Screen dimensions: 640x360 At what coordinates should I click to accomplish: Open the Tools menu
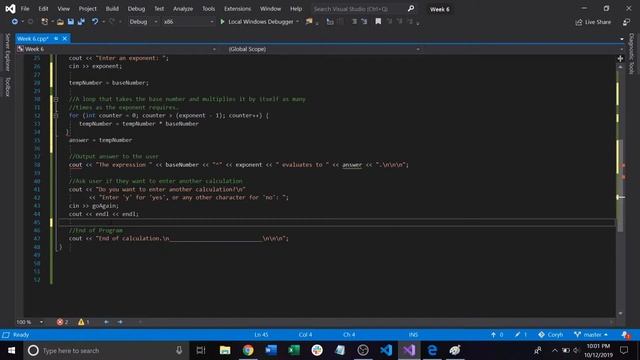coord(209,9)
